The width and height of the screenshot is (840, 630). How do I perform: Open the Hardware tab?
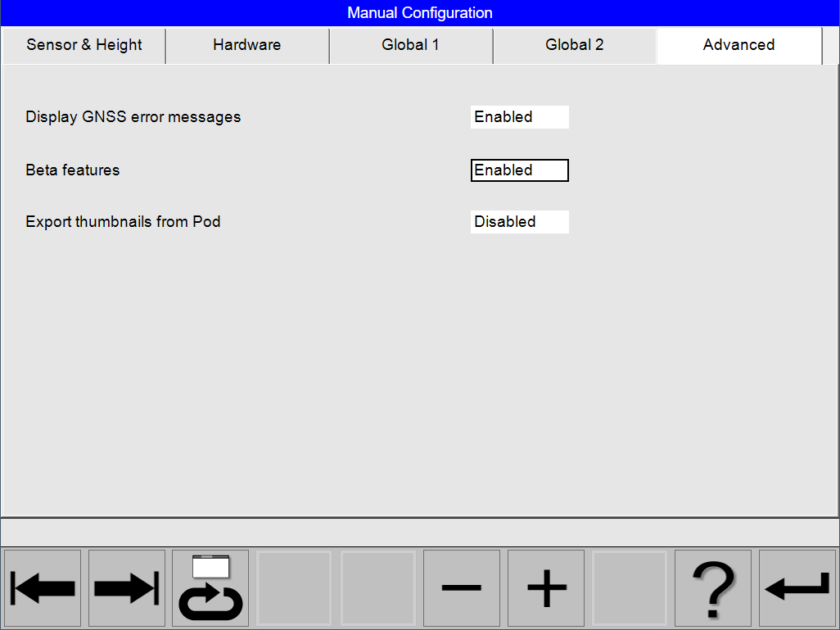coord(246,45)
